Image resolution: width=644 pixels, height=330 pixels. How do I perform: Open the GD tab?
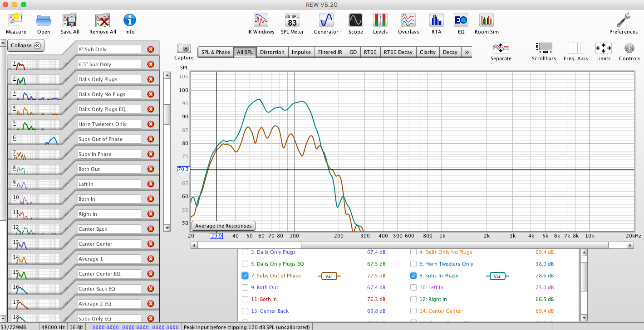click(x=353, y=52)
